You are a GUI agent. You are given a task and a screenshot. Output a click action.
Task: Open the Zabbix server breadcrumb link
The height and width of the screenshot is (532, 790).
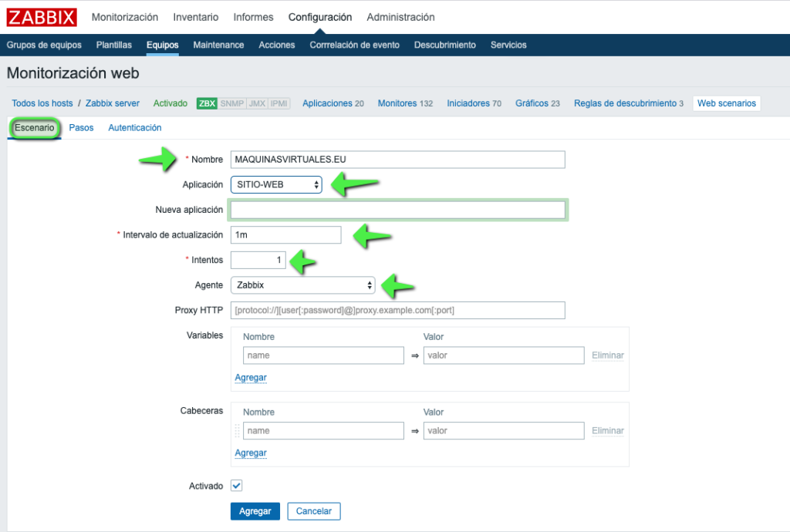point(113,103)
